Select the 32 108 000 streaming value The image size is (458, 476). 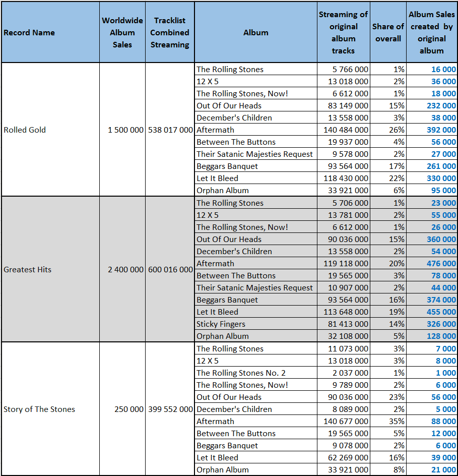348,336
